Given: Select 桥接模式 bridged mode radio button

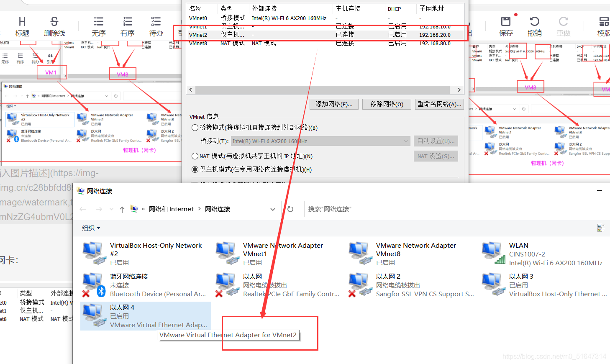Looking at the screenshot, I should [x=195, y=128].
